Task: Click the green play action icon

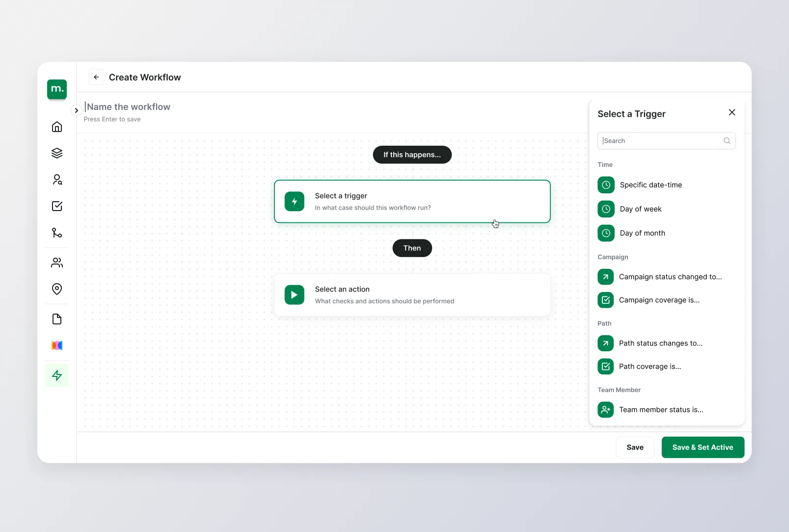Action: click(294, 295)
